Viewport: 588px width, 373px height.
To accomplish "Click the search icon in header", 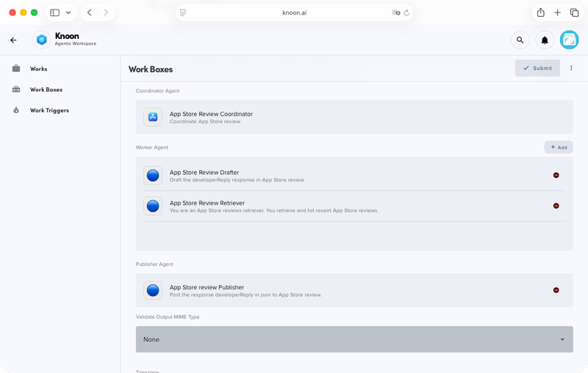I will (x=520, y=40).
